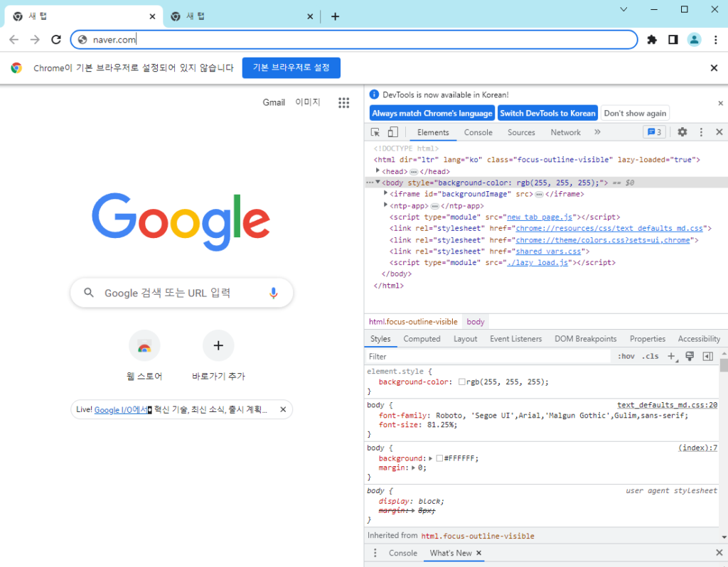Add new style rule plus icon
Image resolution: width=728 pixels, height=567 pixels.
(x=672, y=357)
